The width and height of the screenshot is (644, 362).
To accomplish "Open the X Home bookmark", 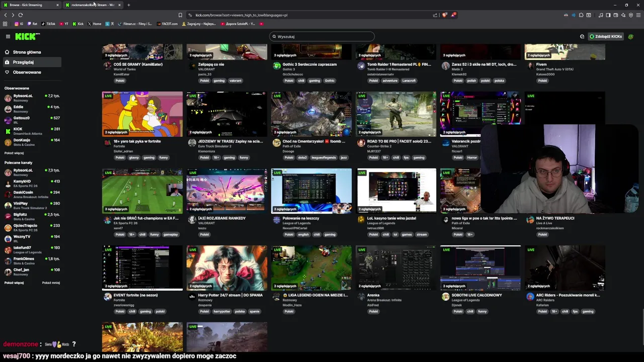I will (x=94, y=24).
